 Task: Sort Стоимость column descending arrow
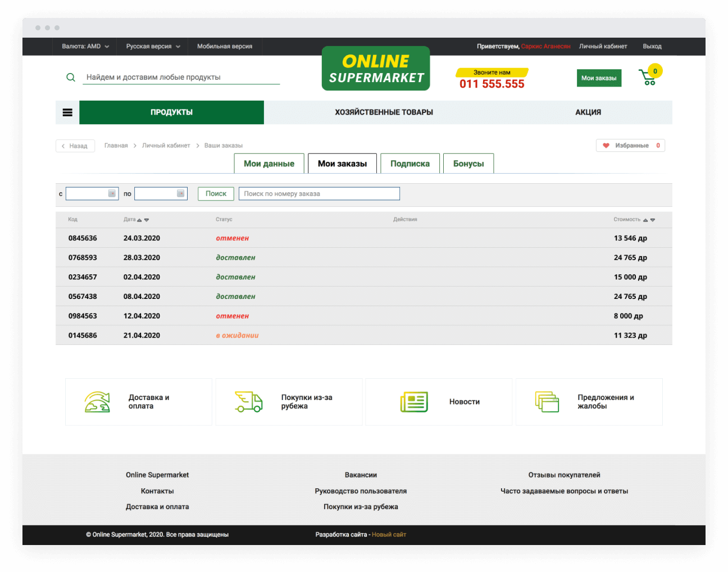[653, 220]
